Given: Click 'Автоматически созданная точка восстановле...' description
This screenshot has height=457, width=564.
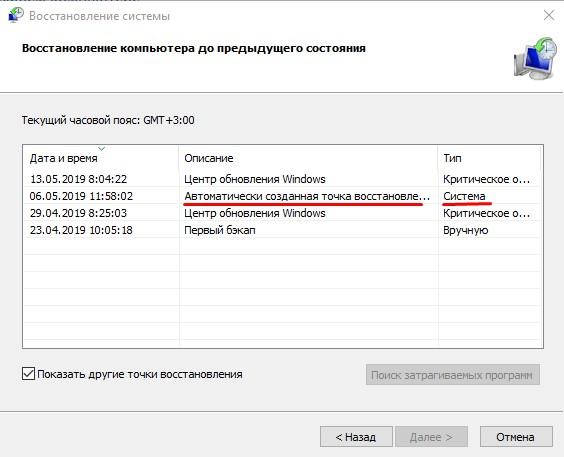Looking at the screenshot, I should pyautogui.click(x=307, y=196).
